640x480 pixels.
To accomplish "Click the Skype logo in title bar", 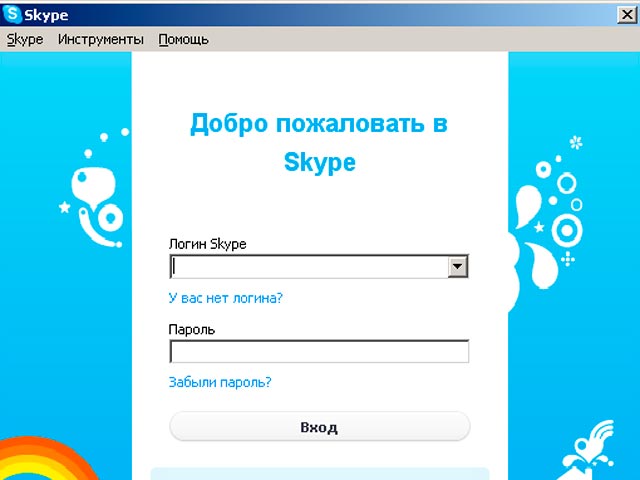I will pyautogui.click(x=11, y=15).
